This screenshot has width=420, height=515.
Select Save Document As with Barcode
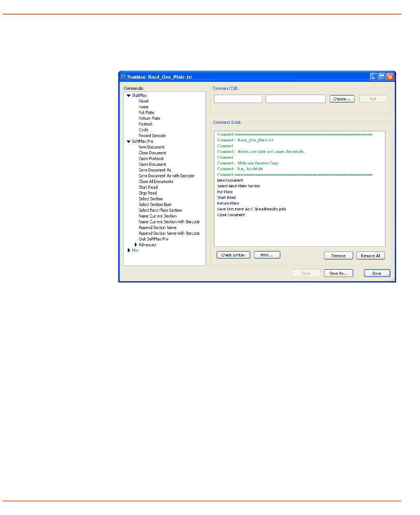point(166,175)
